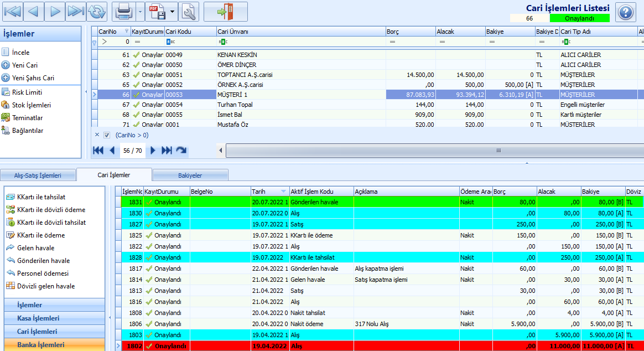644x351 pixels.
Task: Open printer options dropdown arrow
Action: (x=140, y=12)
